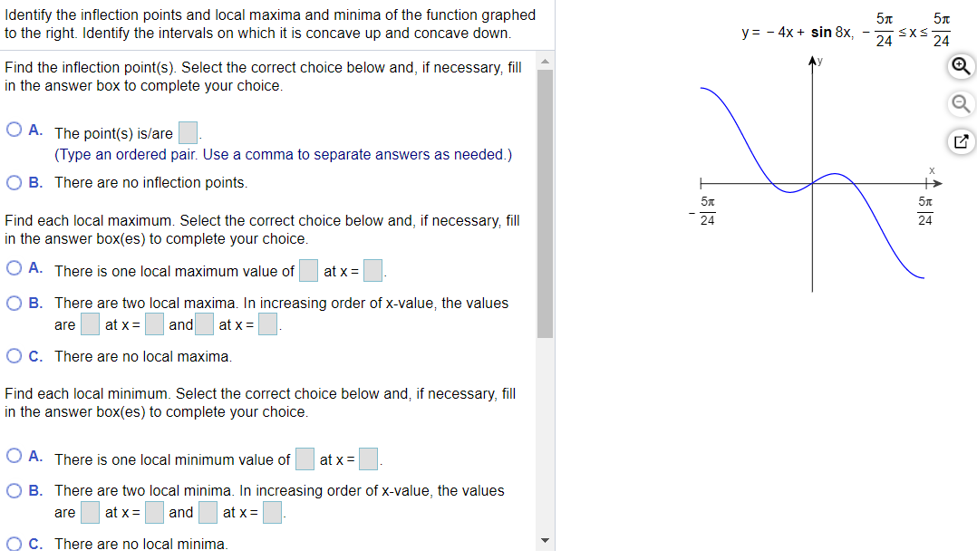This screenshot has width=977, height=560.
Task: Choose one local minimum option A
Action: pyautogui.click(x=14, y=454)
